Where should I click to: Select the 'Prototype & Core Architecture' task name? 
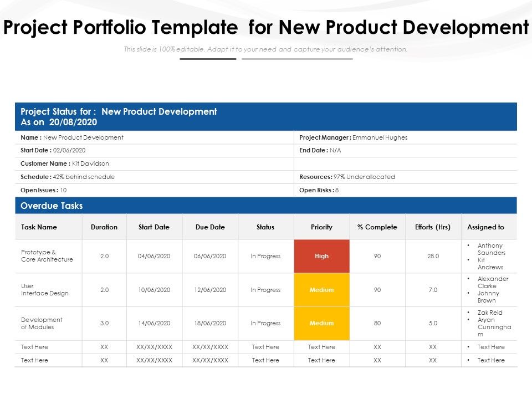pyautogui.click(x=42, y=256)
